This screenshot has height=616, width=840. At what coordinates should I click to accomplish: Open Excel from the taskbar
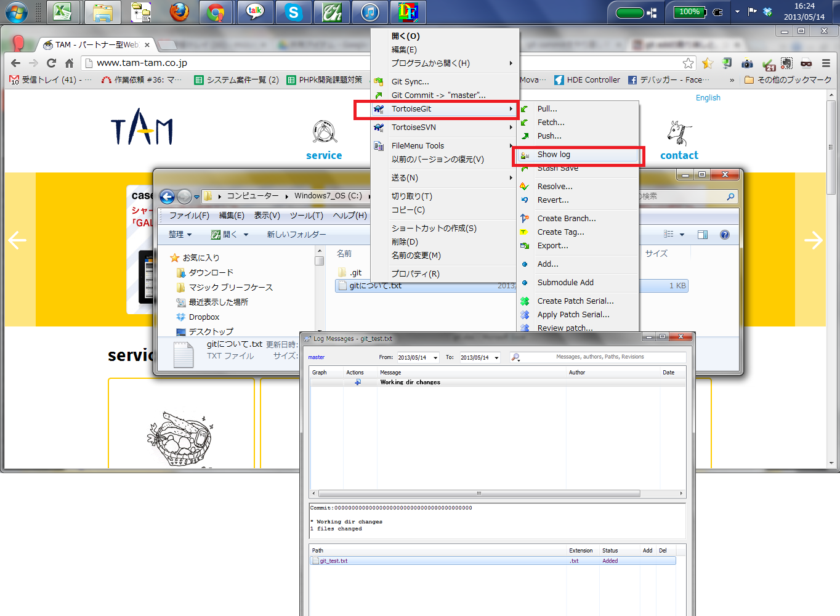[x=62, y=12]
